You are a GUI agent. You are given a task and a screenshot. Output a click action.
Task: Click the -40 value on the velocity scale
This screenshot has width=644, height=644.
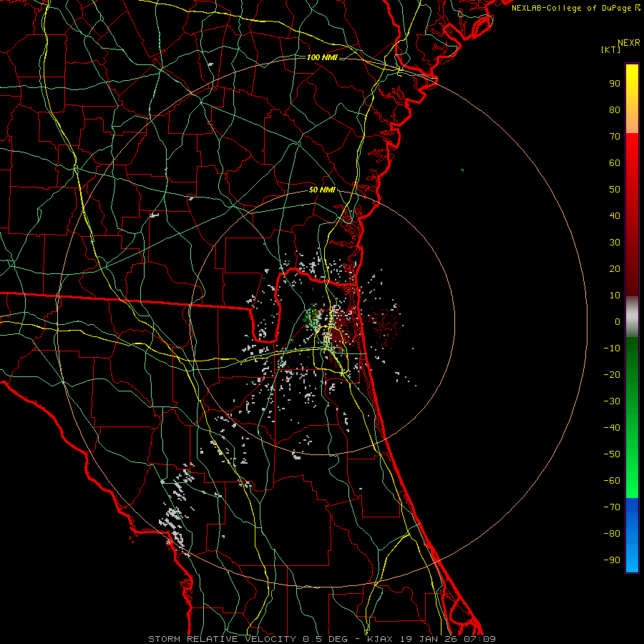(612, 428)
